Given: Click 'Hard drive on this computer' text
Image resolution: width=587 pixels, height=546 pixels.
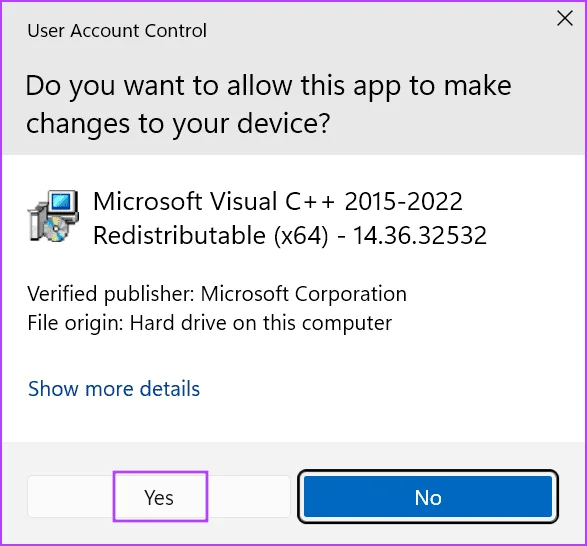Looking at the screenshot, I should (x=261, y=323).
